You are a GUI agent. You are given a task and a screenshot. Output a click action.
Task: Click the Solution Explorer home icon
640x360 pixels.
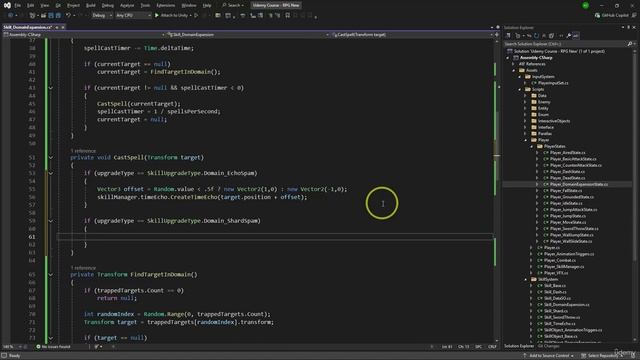(x=509, y=36)
